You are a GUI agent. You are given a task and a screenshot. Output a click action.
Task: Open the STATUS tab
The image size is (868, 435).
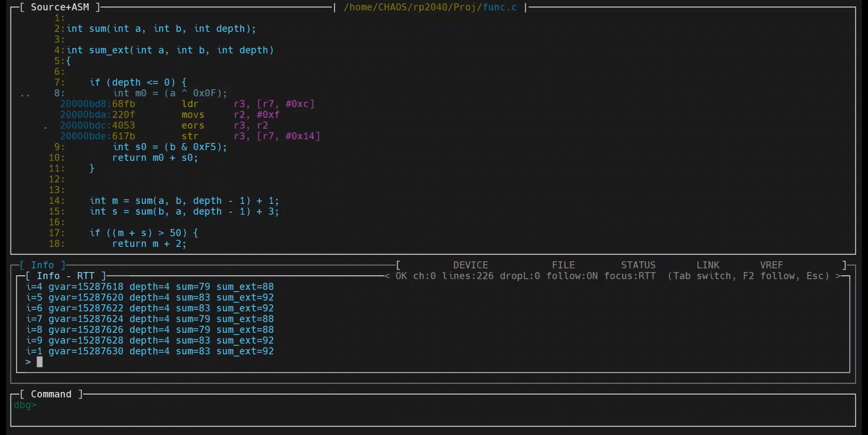click(x=638, y=265)
